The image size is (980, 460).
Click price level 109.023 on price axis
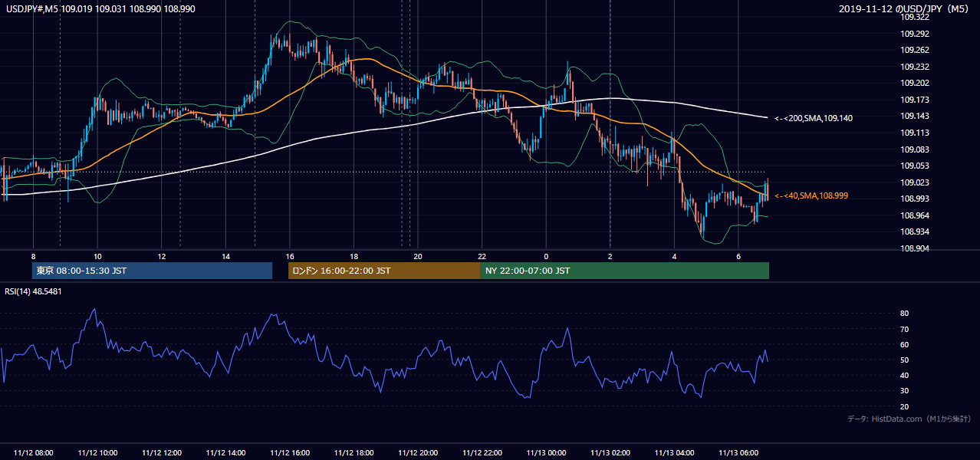point(915,182)
